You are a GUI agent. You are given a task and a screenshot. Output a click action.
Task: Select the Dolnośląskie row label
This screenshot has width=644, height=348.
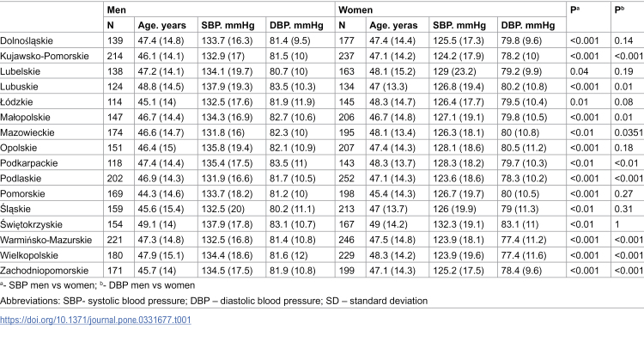27,40
